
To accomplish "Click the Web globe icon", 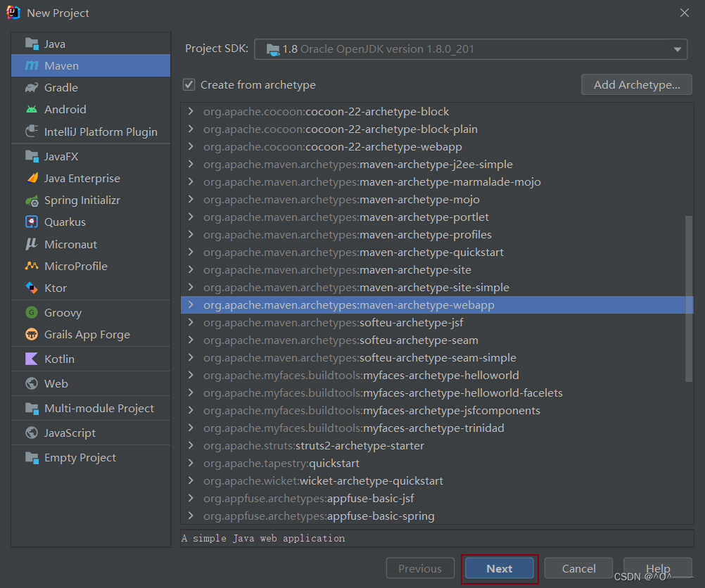I will [32, 383].
